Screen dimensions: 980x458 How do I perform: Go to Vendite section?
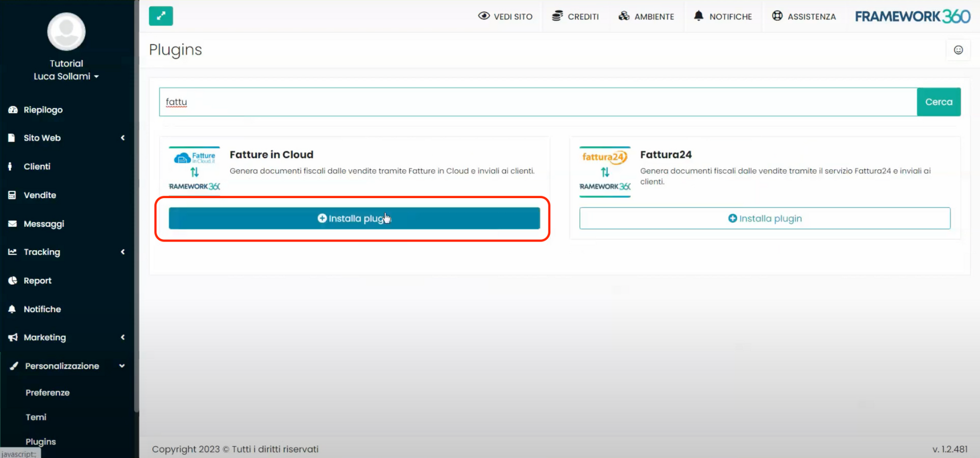tap(40, 195)
